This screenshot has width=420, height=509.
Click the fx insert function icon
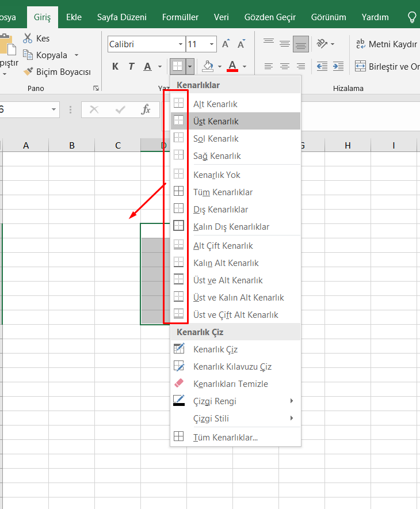(146, 109)
